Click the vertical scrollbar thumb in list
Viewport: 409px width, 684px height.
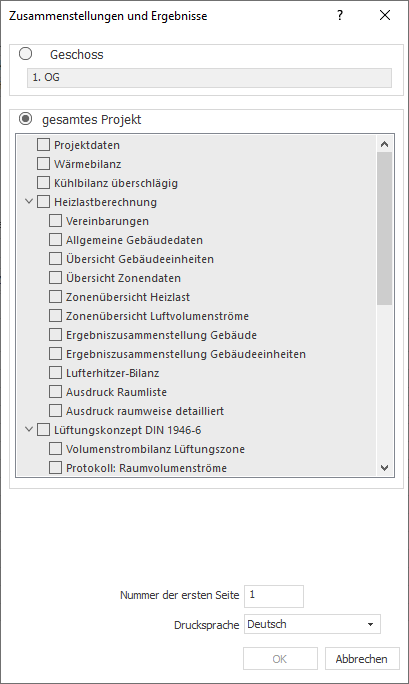pos(385,229)
